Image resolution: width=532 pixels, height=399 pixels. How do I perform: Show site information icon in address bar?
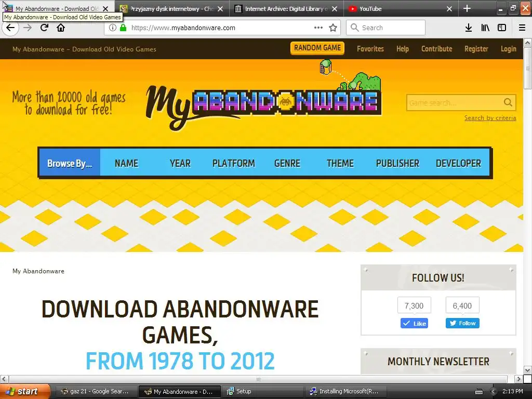coord(113,28)
